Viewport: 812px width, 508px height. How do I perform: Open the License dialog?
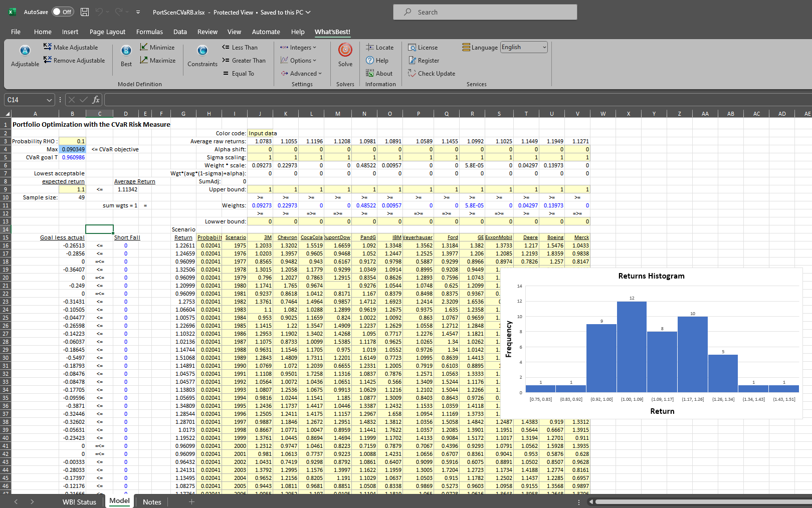coord(423,47)
